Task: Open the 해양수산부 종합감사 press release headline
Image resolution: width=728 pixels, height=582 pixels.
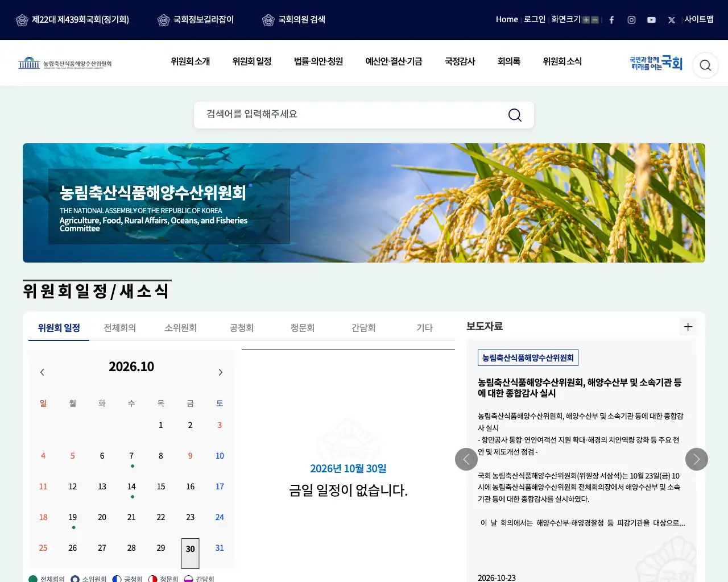Action: click(580, 388)
